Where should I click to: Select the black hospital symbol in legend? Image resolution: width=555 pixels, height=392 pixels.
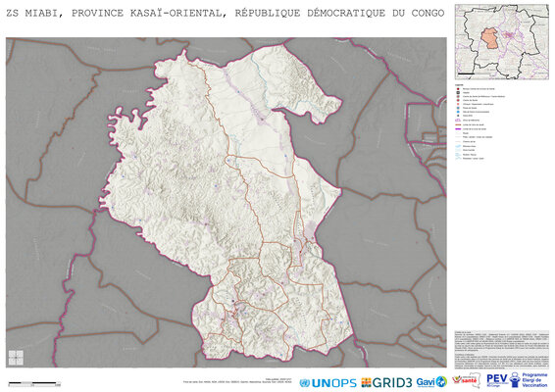point(458,93)
